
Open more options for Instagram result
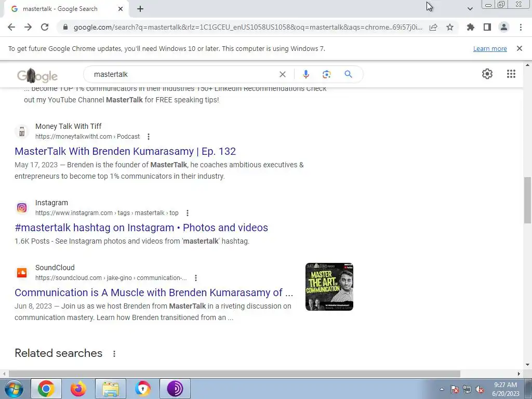tap(187, 213)
